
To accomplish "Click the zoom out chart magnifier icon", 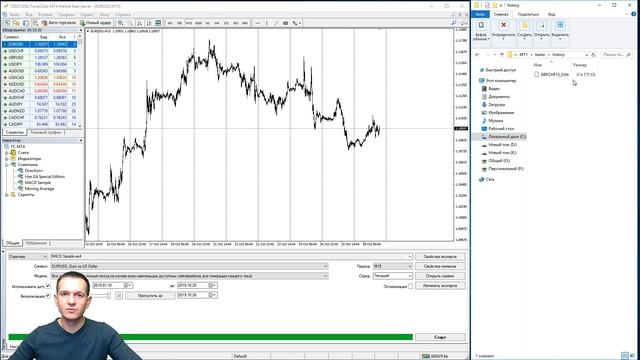I will [130, 23].
